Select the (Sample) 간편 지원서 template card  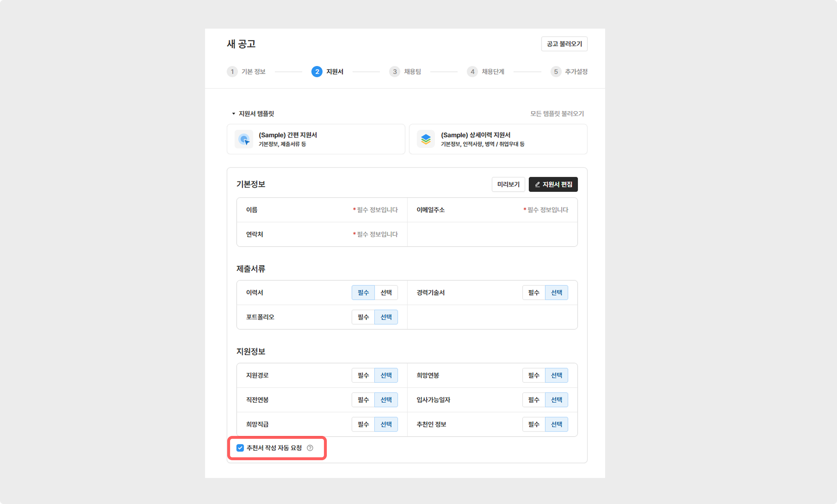click(316, 139)
